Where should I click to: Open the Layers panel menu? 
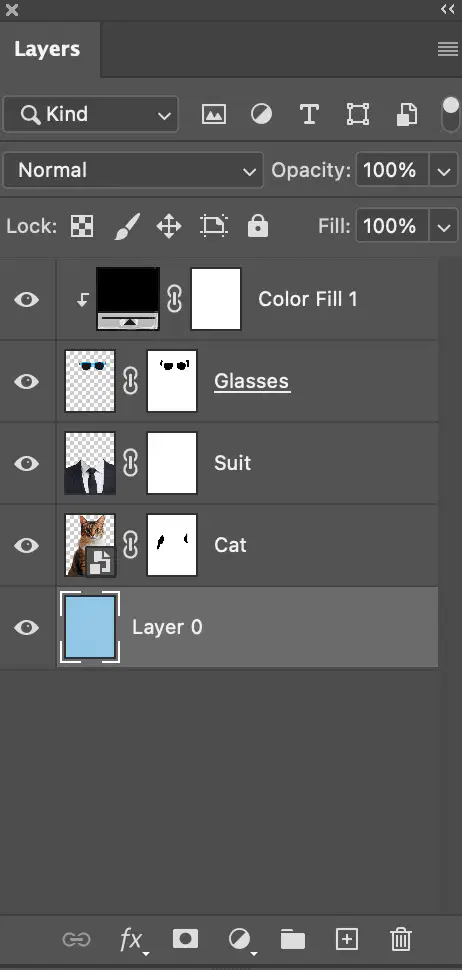tap(448, 49)
